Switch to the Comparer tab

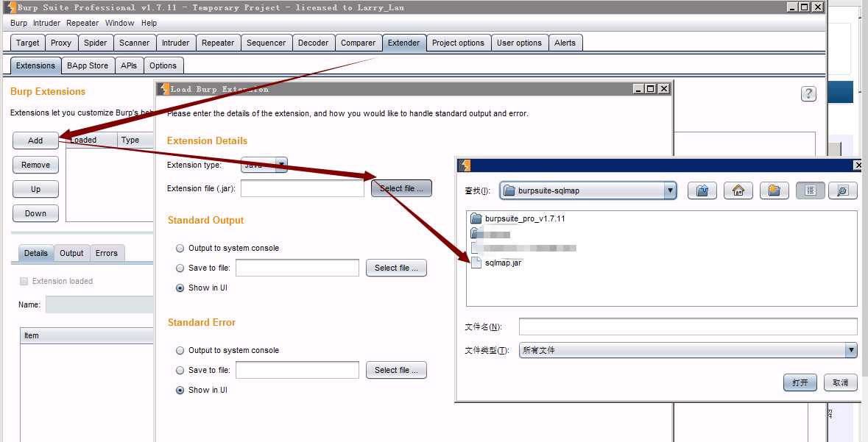[x=358, y=43]
